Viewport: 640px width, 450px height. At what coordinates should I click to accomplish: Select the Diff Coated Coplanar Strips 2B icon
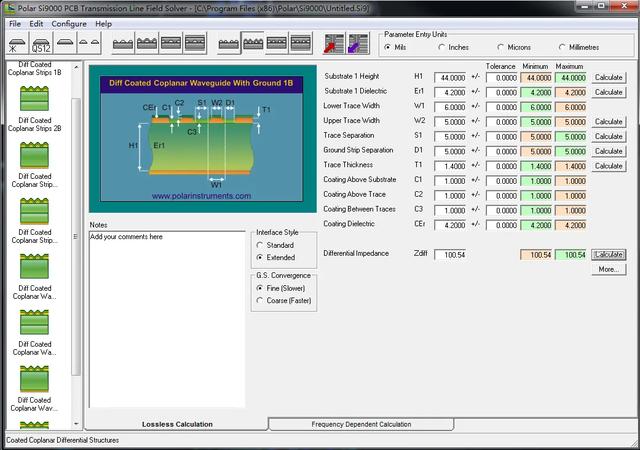click(x=34, y=98)
